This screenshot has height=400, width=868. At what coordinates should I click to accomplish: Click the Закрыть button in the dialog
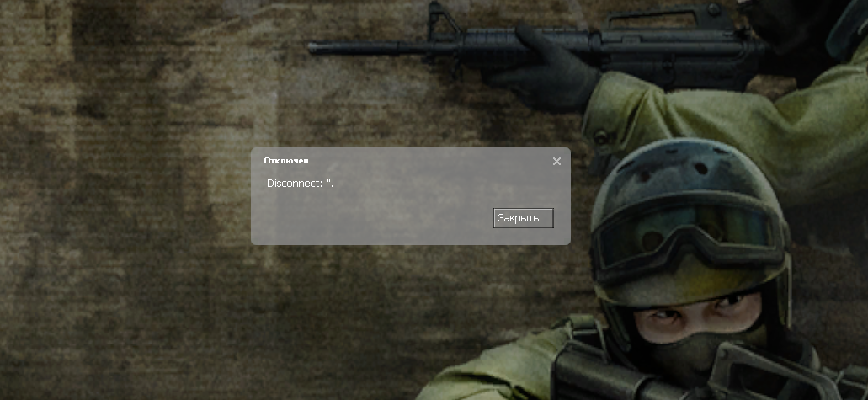(523, 218)
